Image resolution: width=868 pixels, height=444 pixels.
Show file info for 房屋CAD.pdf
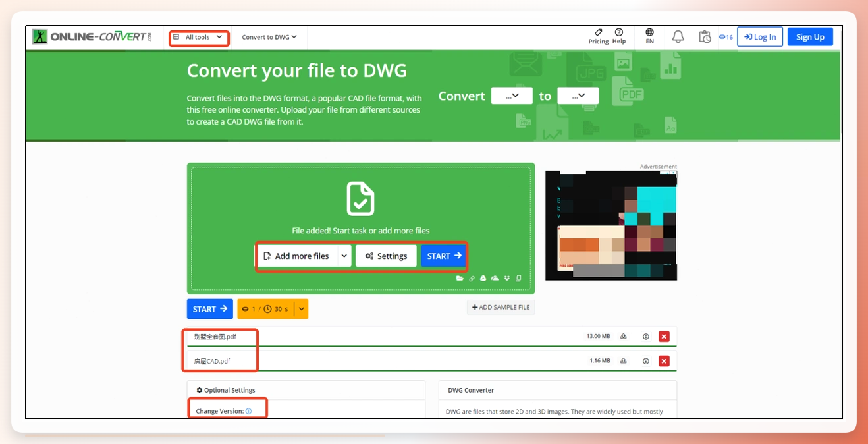click(646, 361)
